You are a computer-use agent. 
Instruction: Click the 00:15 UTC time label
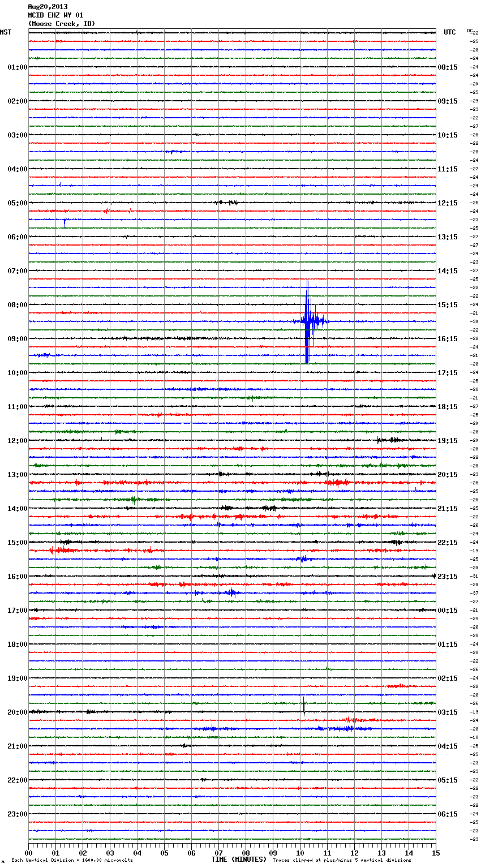point(448,611)
